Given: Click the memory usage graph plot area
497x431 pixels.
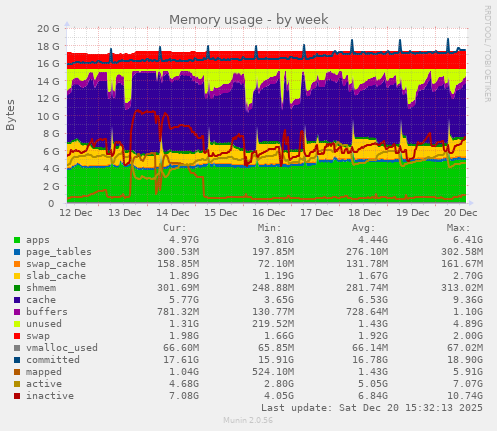Looking at the screenshot, I should click(x=267, y=116).
